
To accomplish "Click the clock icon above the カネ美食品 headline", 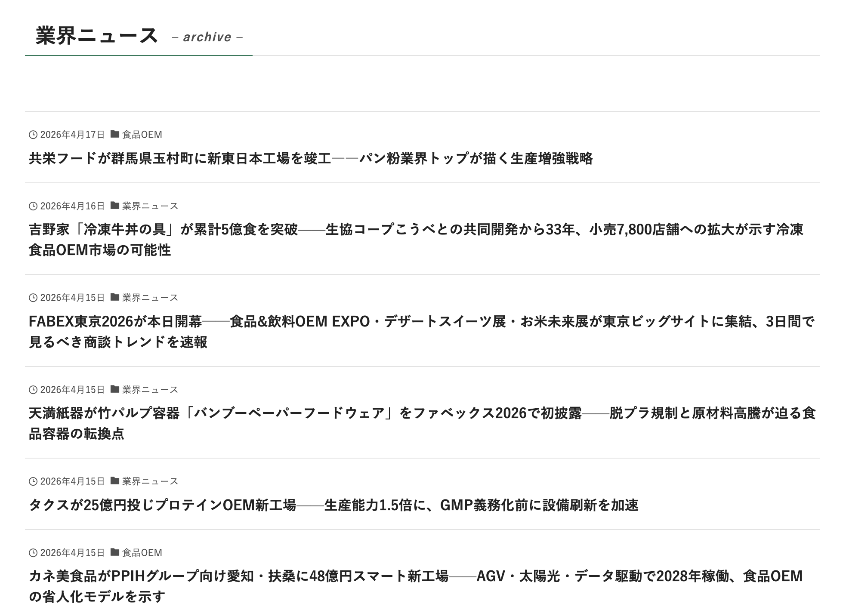I will pos(33,553).
